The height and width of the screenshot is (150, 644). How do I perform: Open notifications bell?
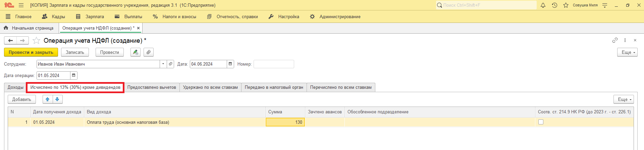click(543, 5)
